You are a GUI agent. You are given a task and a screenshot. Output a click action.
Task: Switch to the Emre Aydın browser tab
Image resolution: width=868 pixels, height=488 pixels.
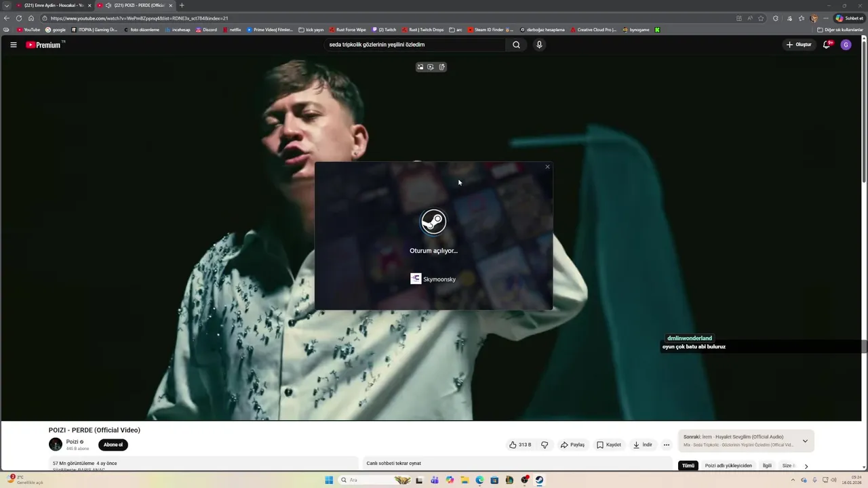[x=54, y=5]
